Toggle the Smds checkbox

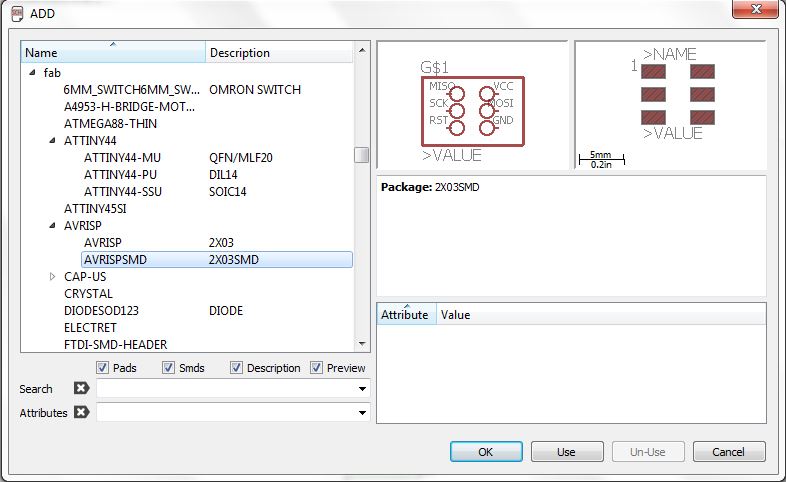point(168,367)
